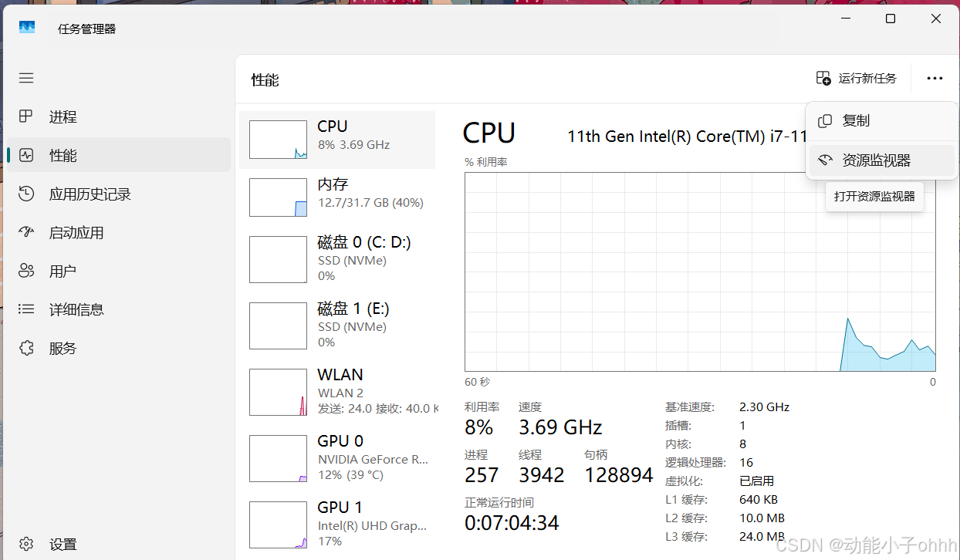Screen dimensions: 960x560
Task: Click the 3.69 GHz speed value below graph
Action: [560, 427]
